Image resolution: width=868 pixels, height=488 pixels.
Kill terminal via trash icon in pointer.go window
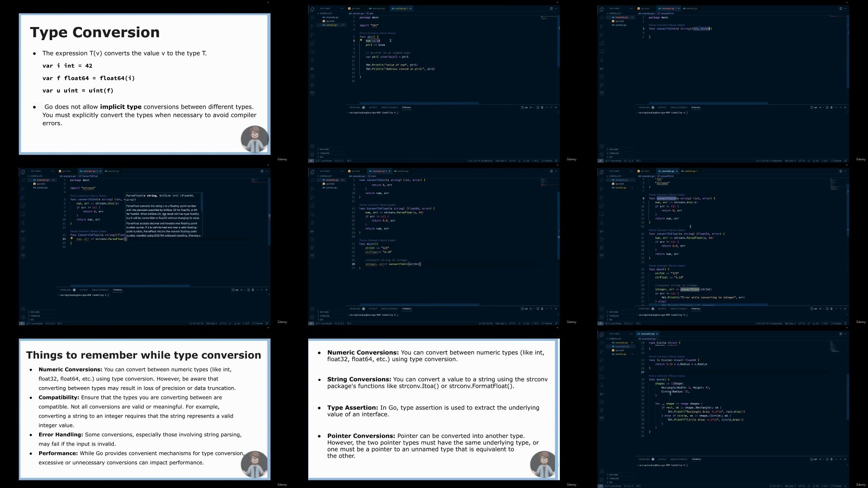[542, 107]
